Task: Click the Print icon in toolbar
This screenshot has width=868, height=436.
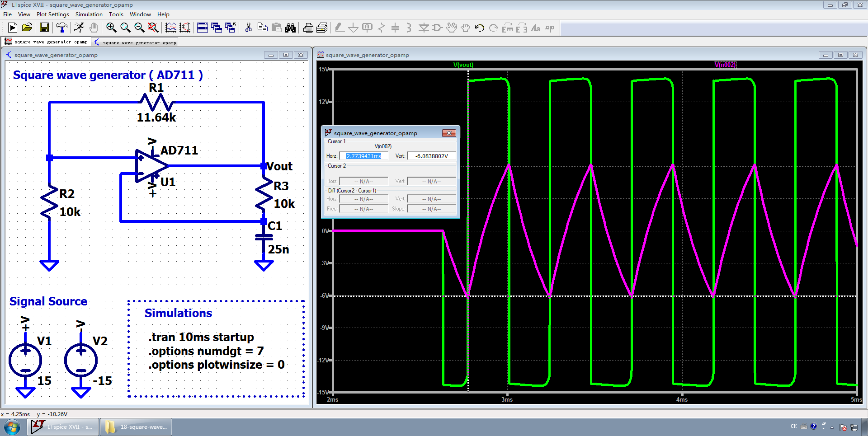Action: pyautogui.click(x=308, y=28)
